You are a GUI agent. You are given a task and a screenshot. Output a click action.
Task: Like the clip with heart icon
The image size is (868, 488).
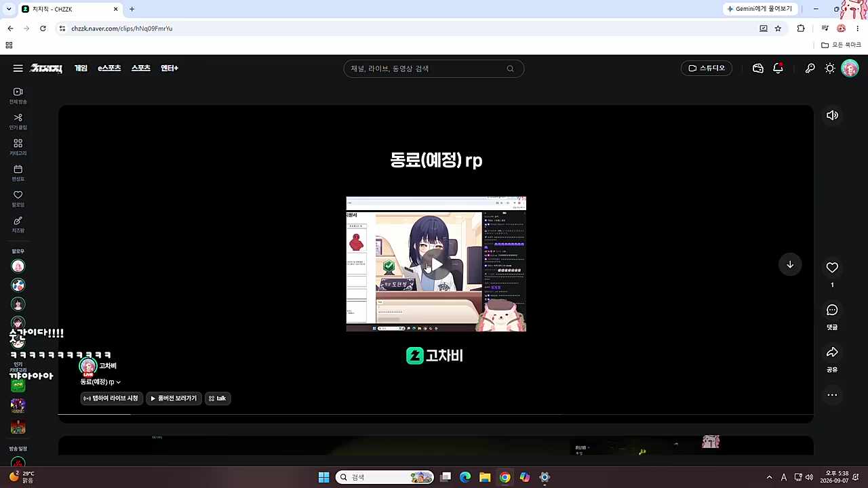pyautogui.click(x=832, y=268)
